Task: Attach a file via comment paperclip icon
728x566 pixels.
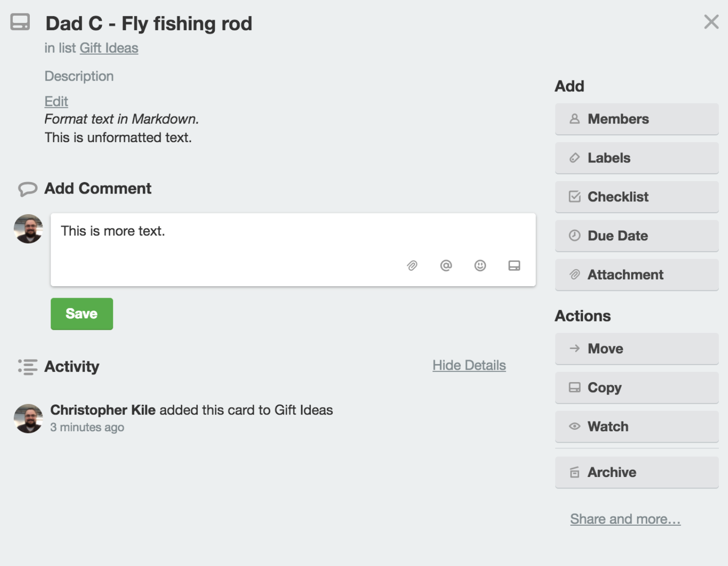Action: click(x=412, y=266)
